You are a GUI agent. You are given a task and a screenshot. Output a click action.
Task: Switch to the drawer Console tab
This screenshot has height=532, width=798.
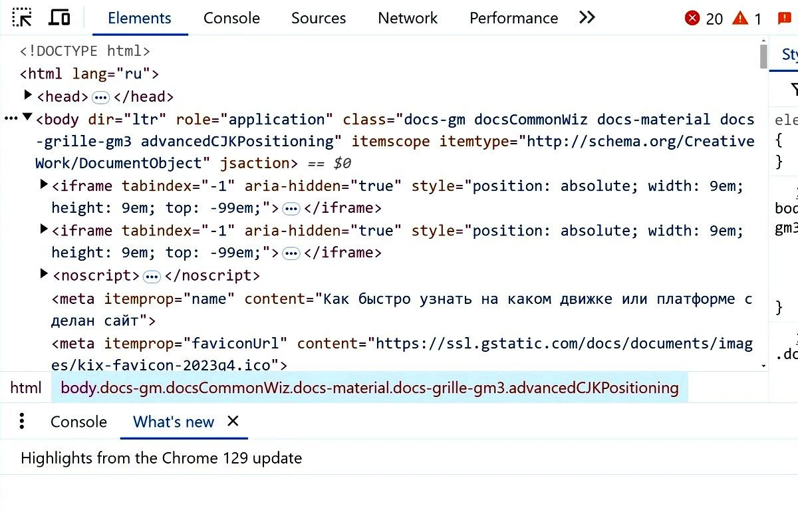point(78,422)
